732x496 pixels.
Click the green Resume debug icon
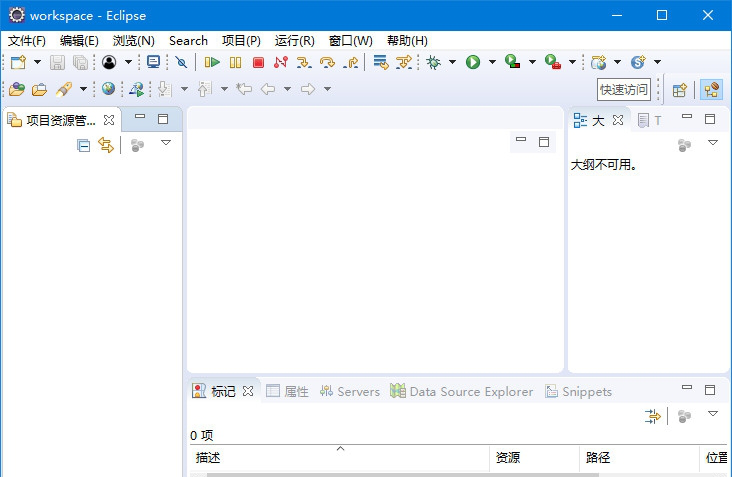pos(212,62)
